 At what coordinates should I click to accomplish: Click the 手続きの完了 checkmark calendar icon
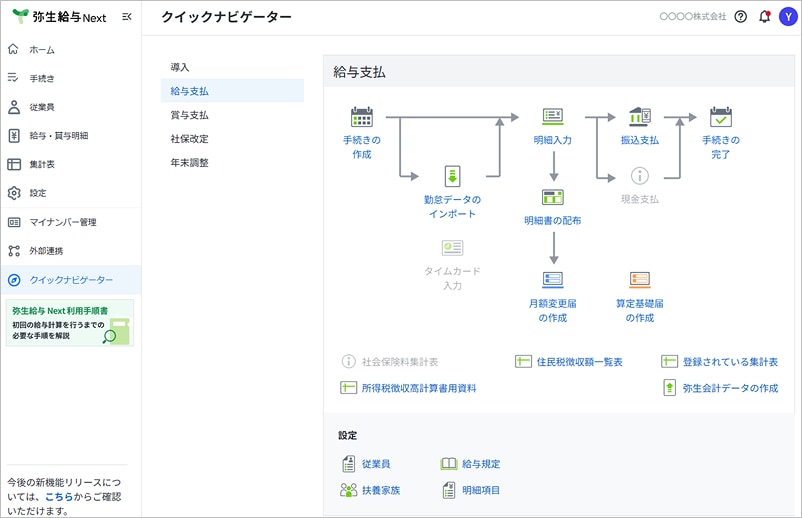pyautogui.click(x=720, y=117)
